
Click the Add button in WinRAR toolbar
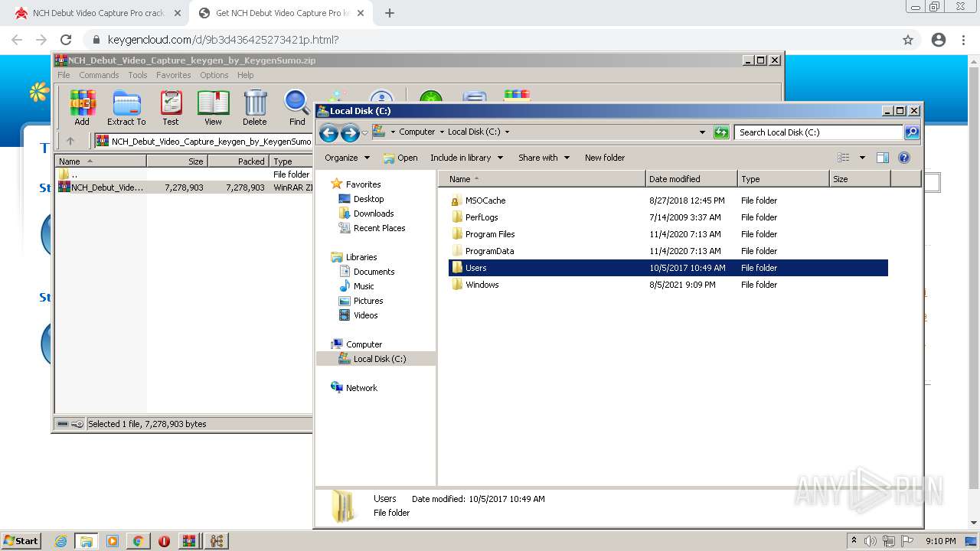[x=82, y=107]
